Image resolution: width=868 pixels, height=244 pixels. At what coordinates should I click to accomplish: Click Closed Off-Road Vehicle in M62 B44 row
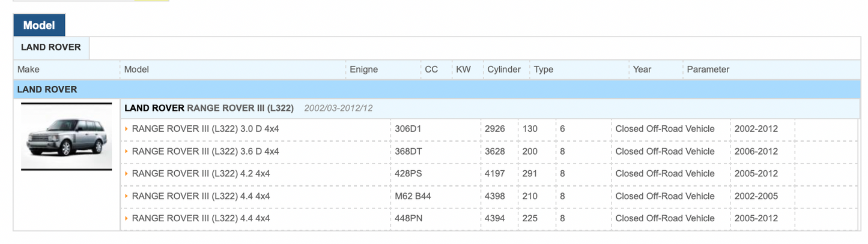(665, 196)
